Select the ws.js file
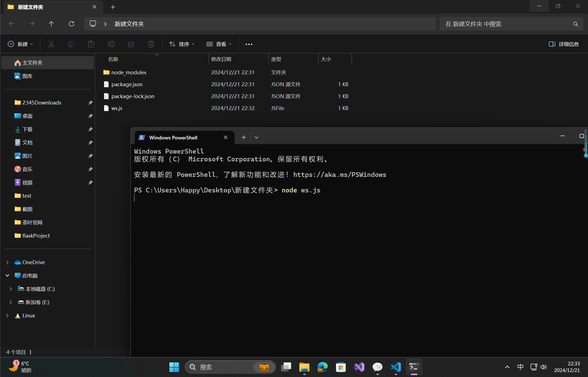The image size is (588, 377). pyautogui.click(x=117, y=108)
